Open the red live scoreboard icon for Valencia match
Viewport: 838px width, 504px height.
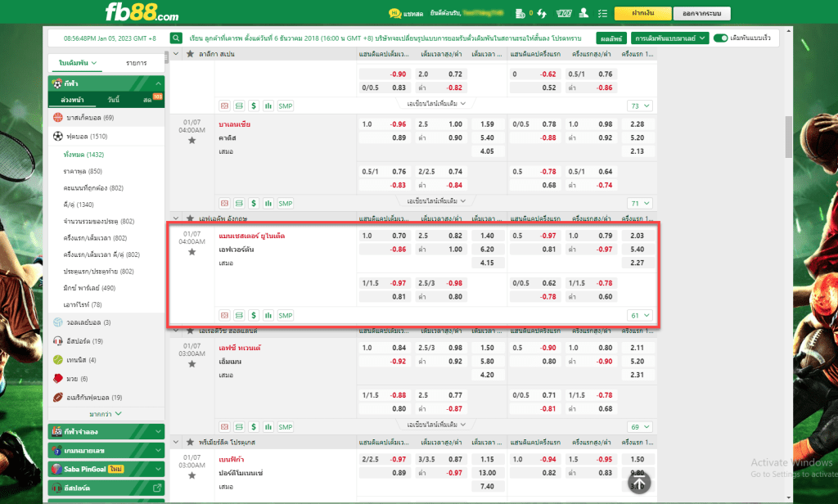[224, 203]
